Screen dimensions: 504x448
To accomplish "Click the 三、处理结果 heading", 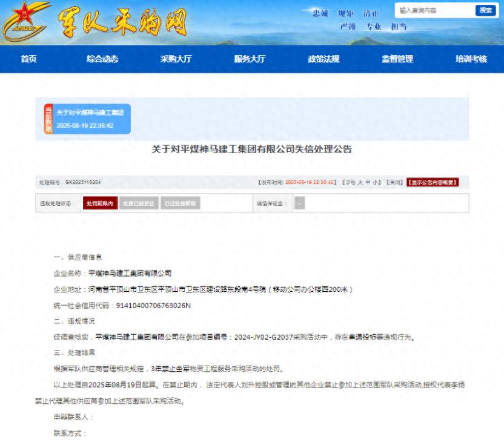I will pos(75,353).
